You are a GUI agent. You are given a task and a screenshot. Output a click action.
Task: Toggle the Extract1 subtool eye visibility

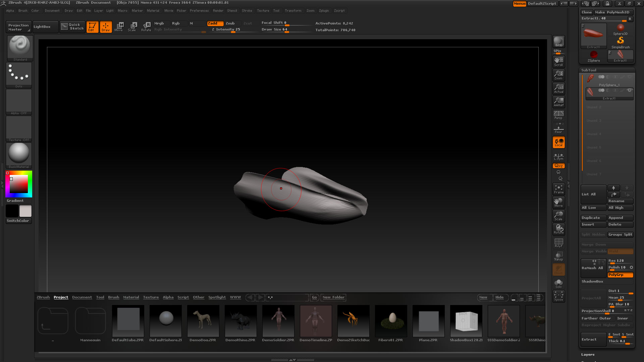(x=630, y=90)
